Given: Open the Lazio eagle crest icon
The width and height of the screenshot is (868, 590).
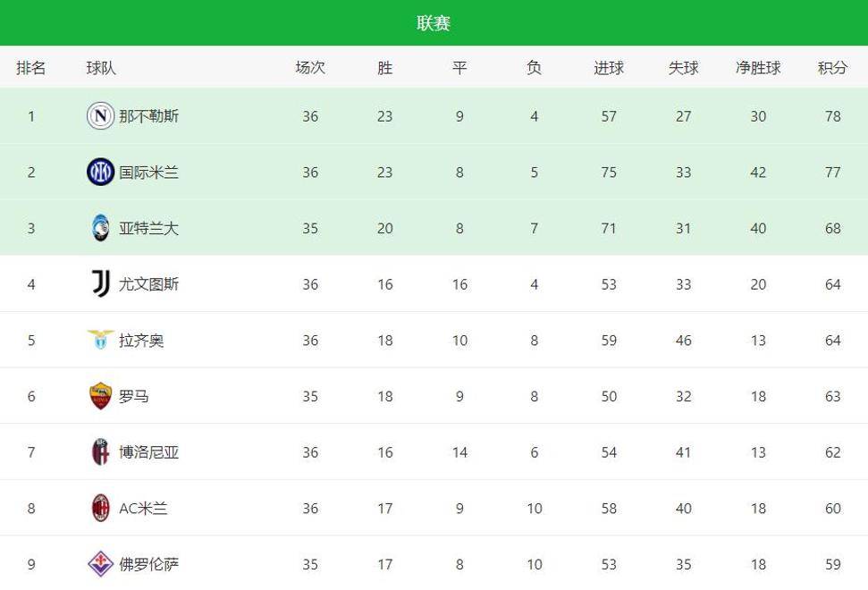Looking at the screenshot, I should click(x=101, y=340).
